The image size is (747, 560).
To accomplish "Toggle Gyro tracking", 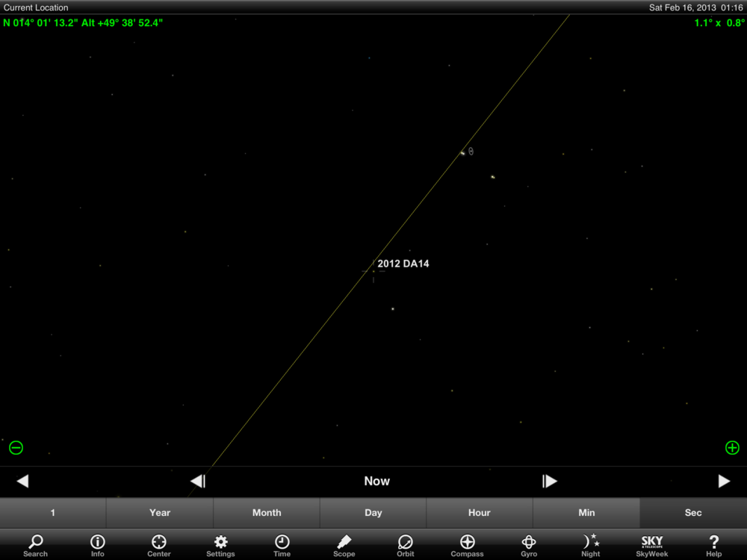I will (529, 544).
